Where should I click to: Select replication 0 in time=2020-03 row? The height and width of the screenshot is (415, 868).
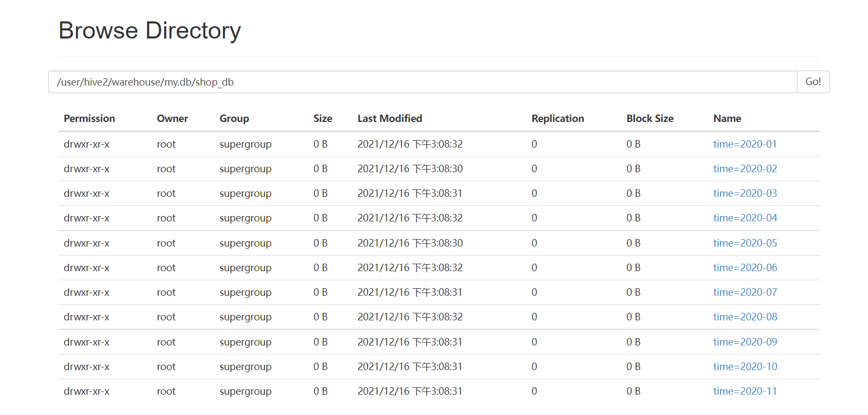(534, 193)
